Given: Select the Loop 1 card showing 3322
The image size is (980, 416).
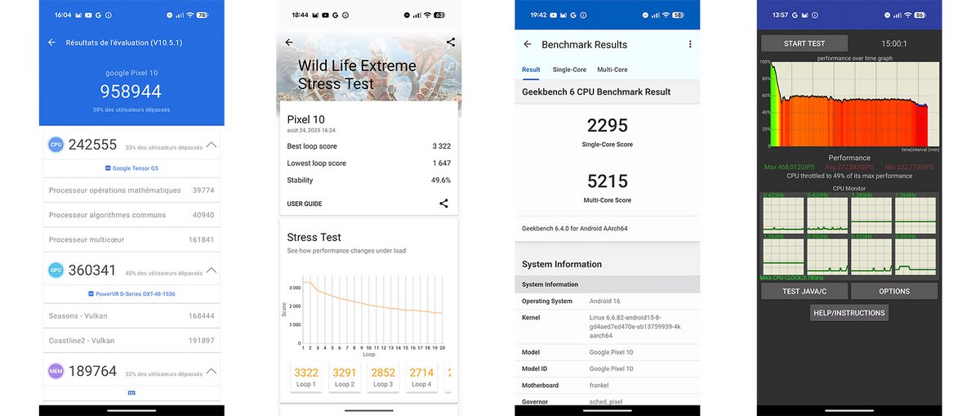Looking at the screenshot, I should pos(306,377).
